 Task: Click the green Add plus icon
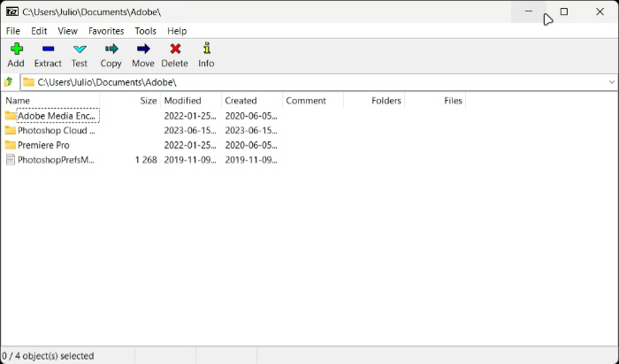(16, 49)
